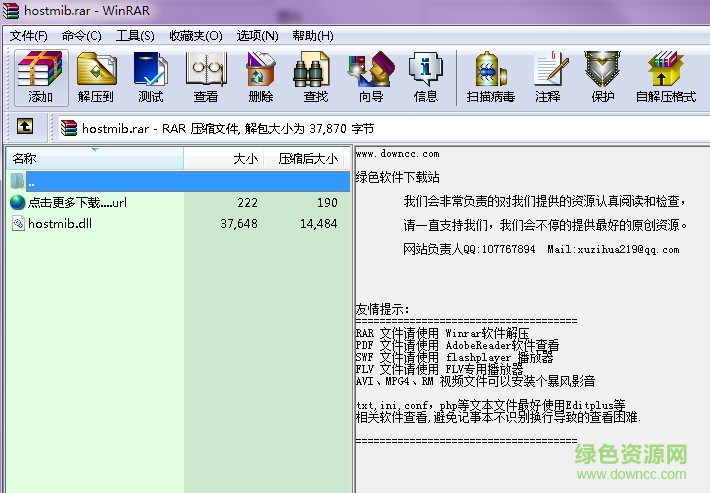Click the 友情提示 heading in comment
The width and height of the screenshot is (710, 493).
click(383, 309)
